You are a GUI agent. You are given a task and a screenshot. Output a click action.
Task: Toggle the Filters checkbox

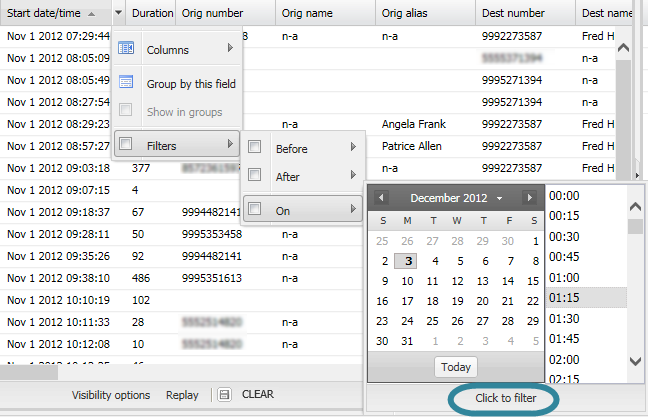tap(126, 145)
